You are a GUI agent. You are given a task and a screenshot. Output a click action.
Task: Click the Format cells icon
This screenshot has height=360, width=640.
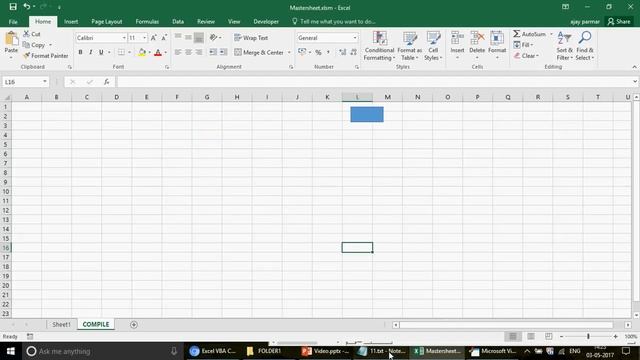point(497,38)
